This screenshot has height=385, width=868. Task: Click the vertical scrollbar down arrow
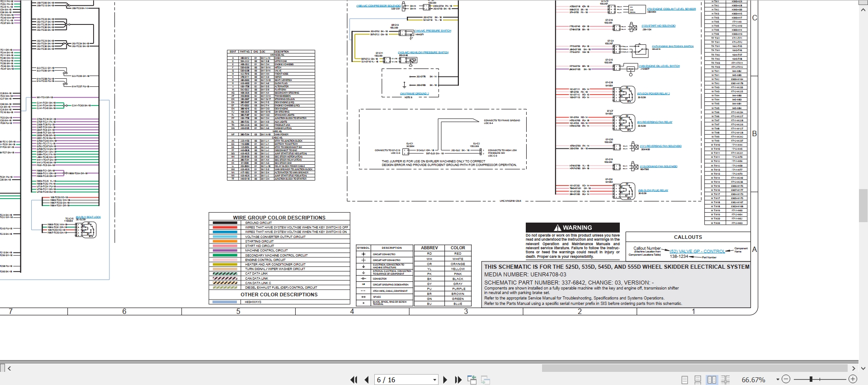(x=863, y=368)
